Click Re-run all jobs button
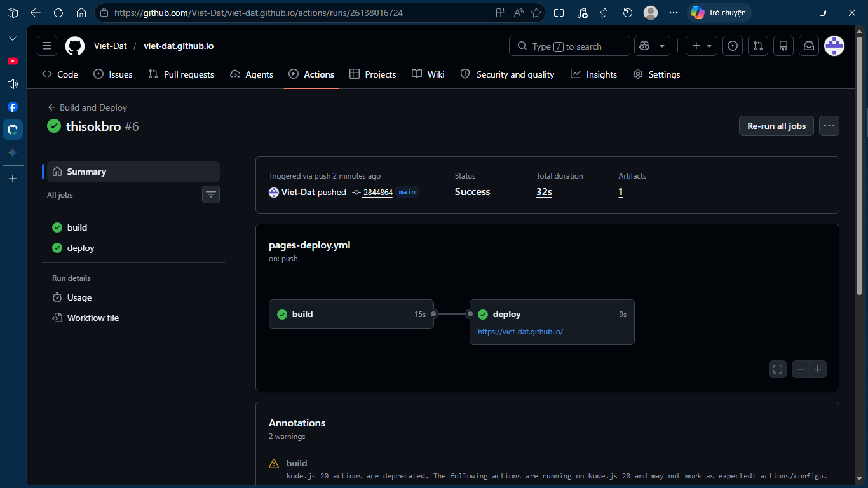The width and height of the screenshot is (868, 488). (776, 126)
